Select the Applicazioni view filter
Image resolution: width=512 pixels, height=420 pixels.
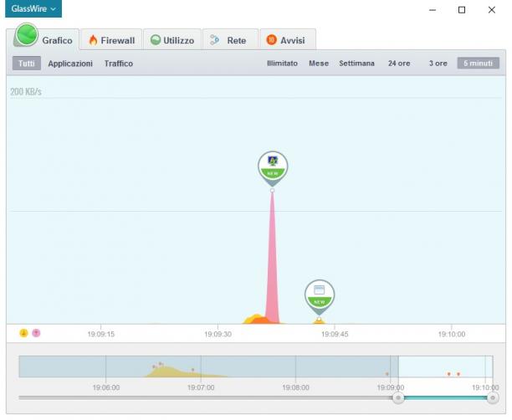[x=70, y=64]
